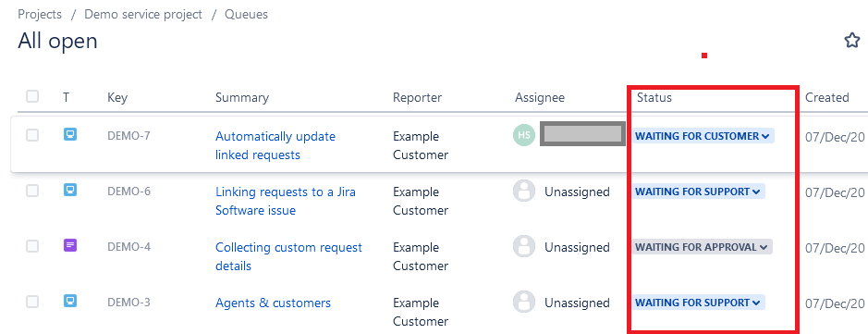Screen dimensions: 868x334
Task: Open Automatically update linked requests issue
Action: (x=275, y=145)
